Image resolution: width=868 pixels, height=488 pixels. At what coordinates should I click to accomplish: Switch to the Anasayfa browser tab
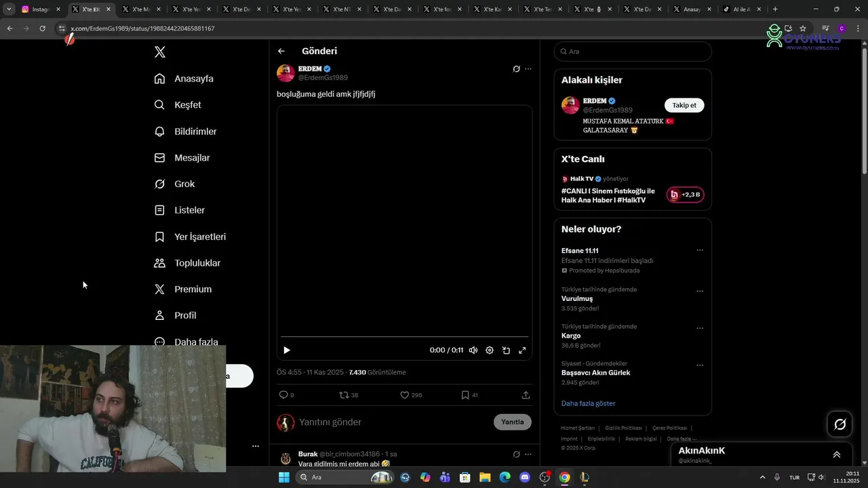tap(692, 9)
